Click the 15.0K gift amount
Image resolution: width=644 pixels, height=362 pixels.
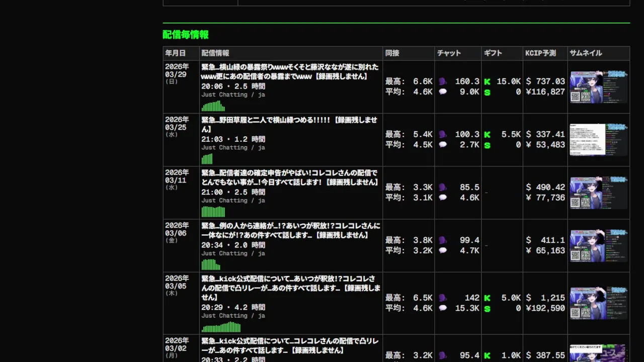(509, 81)
